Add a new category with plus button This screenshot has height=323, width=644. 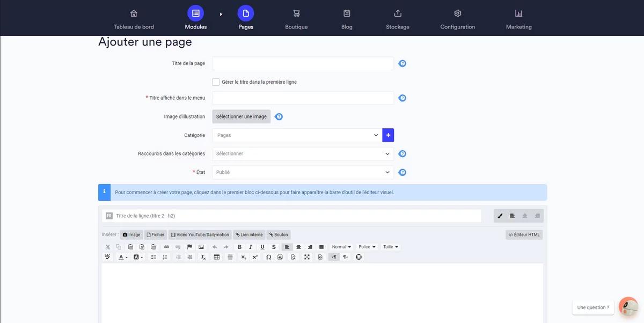pos(389,135)
